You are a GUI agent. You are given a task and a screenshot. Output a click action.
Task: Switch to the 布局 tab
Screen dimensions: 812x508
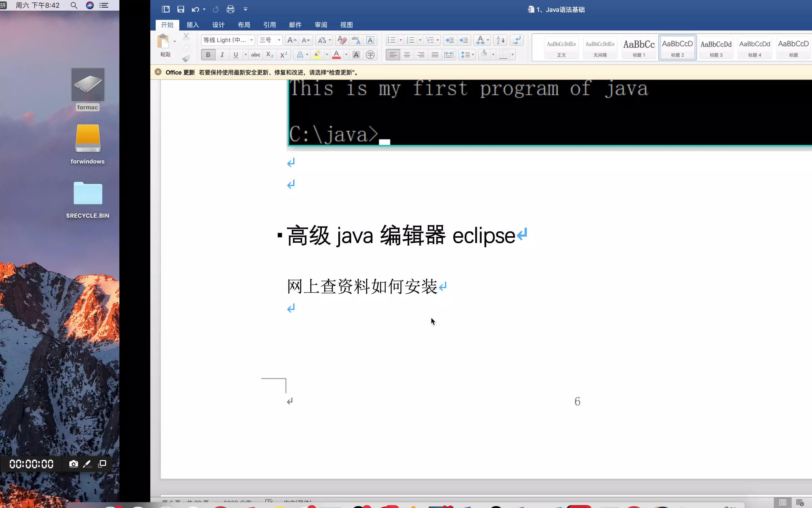[x=244, y=25]
